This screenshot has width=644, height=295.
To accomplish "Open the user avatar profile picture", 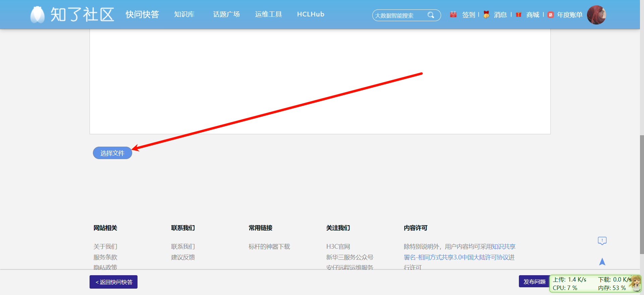I will pyautogui.click(x=596, y=15).
